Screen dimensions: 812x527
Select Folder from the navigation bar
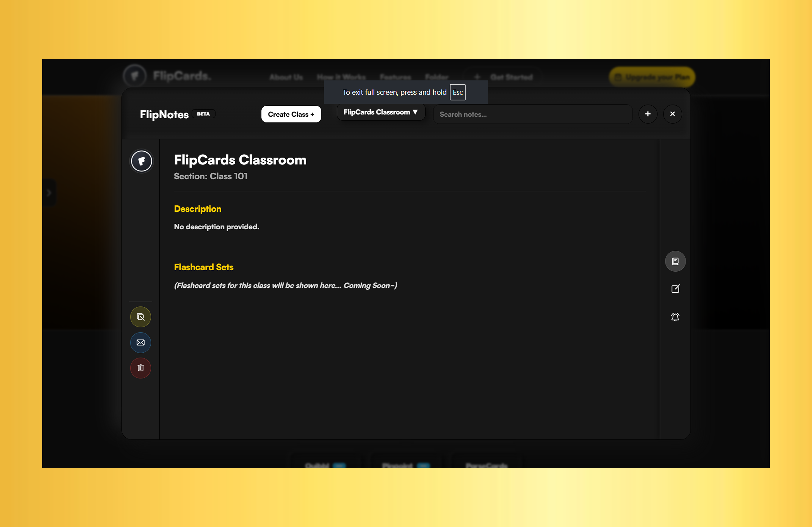pyautogui.click(x=437, y=77)
